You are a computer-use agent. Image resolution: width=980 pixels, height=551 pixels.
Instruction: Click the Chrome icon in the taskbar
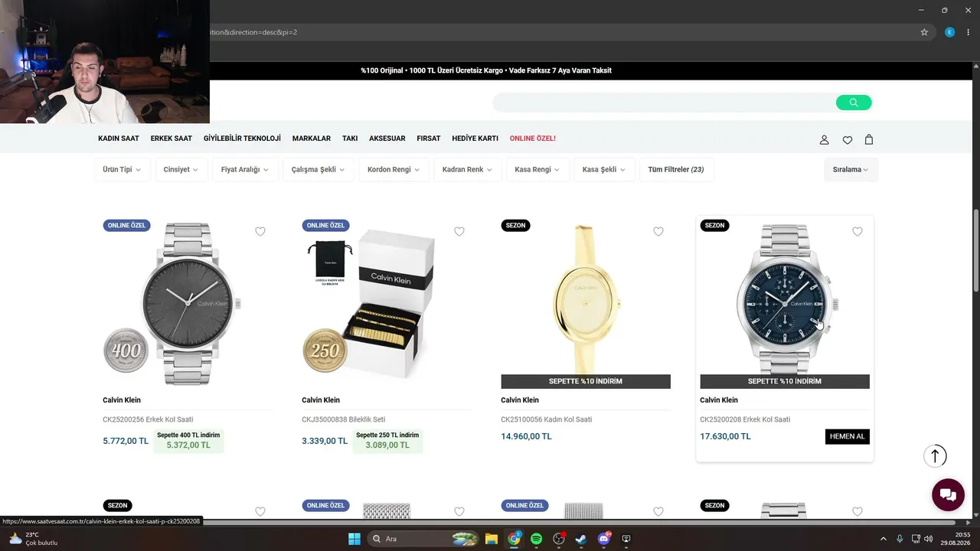pyautogui.click(x=514, y=539)
